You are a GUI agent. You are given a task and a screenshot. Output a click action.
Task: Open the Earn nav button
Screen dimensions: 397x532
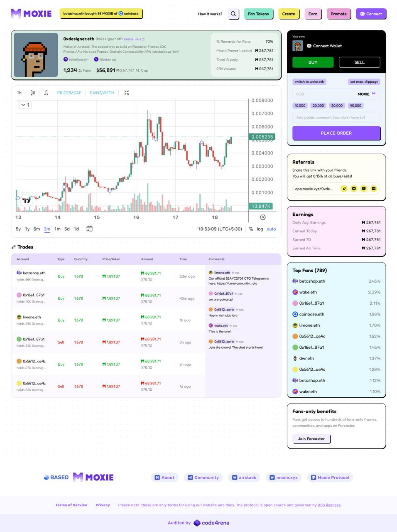pyautogui.click(x=313, y=14)
